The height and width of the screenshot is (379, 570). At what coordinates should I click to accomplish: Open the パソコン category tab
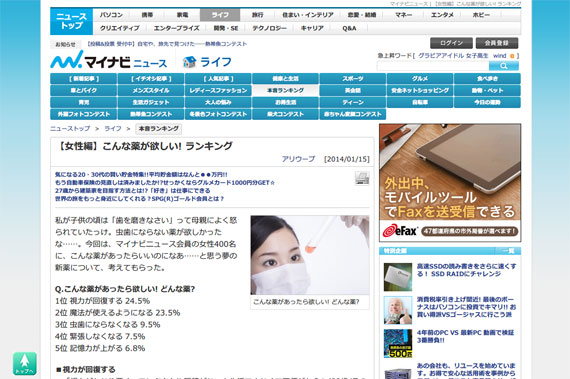tap(111, 15)
